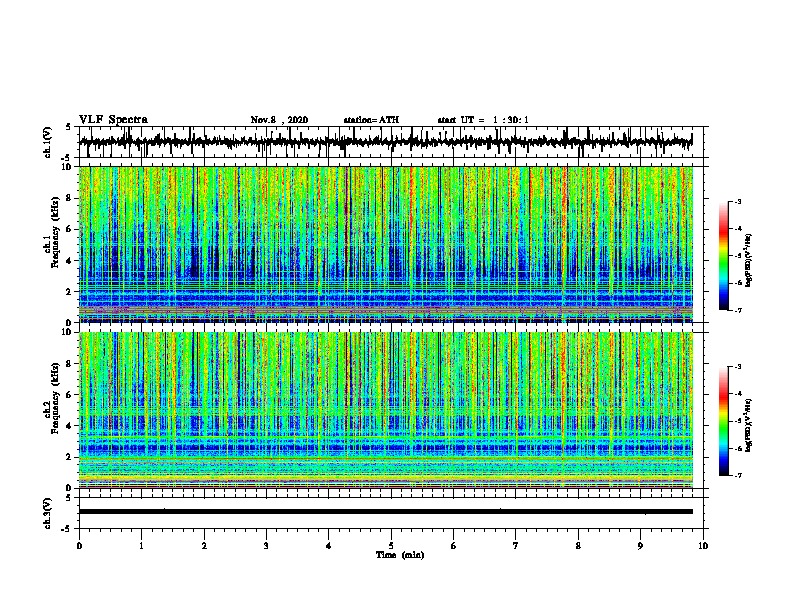Click the ch.2 "Frequency (kHz)" axis label
This screenshot has width=792, height=612.
[55, 398]
